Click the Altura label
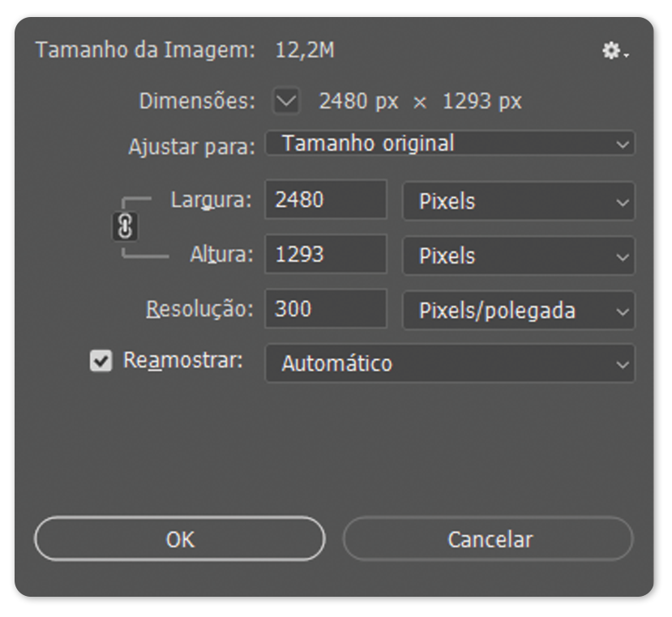 click(x=221, y=255)
